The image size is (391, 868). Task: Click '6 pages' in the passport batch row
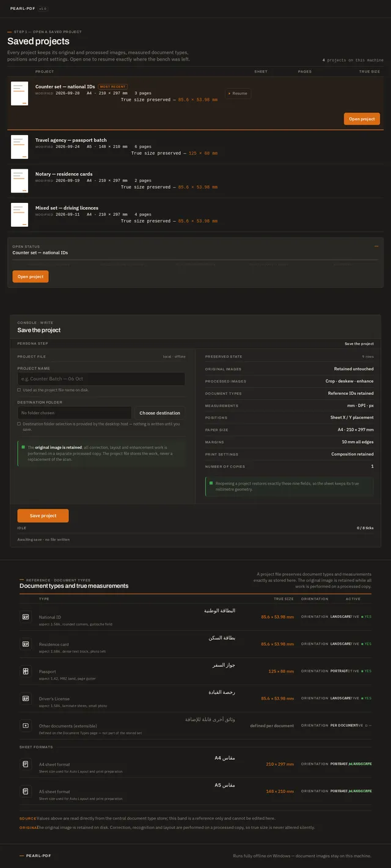[143, 147]
